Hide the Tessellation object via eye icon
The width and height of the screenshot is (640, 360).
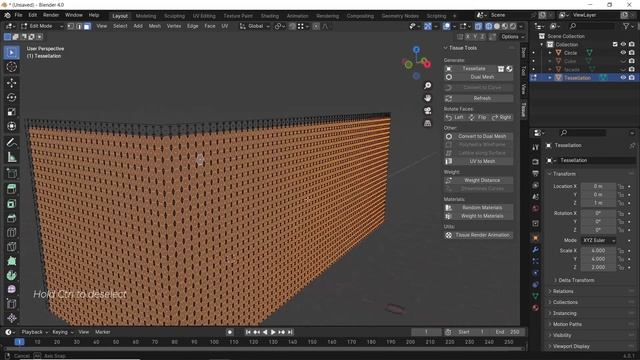click(623, 78)
